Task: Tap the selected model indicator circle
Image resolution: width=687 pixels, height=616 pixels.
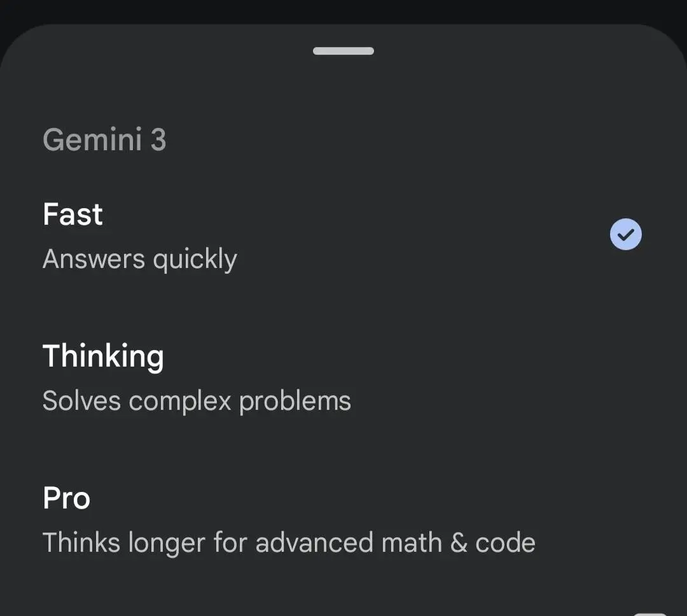Action: click(x=626, y=234)
